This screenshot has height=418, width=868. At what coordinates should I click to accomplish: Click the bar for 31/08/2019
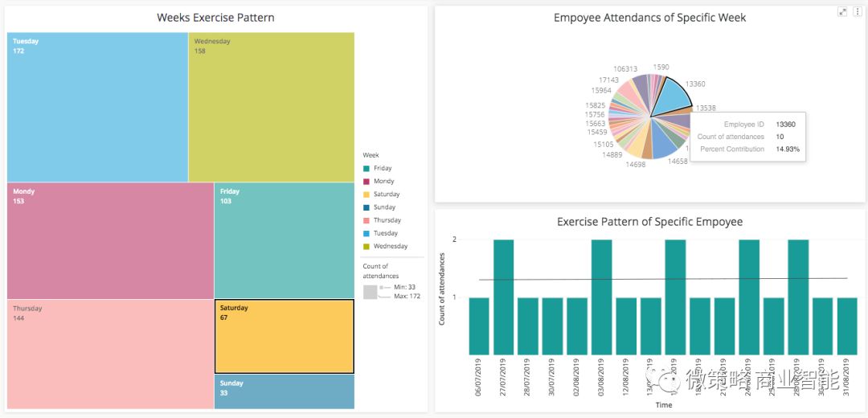847,326
